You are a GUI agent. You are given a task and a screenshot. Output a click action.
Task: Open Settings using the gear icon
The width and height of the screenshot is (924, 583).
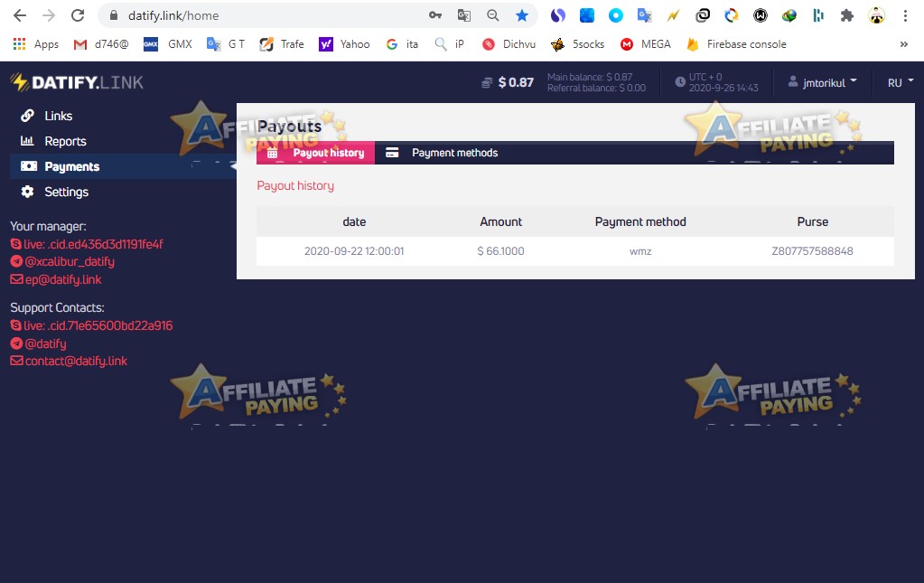coord(27,192)
